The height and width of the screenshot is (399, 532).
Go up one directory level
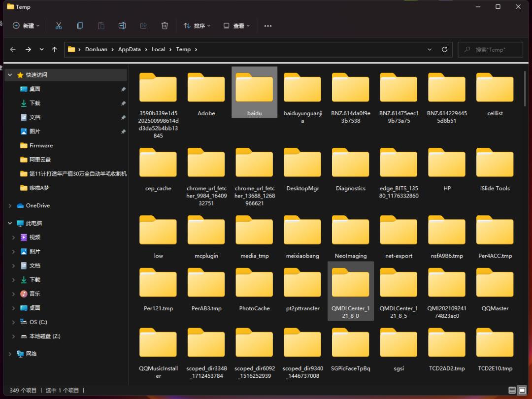[55, 50]
